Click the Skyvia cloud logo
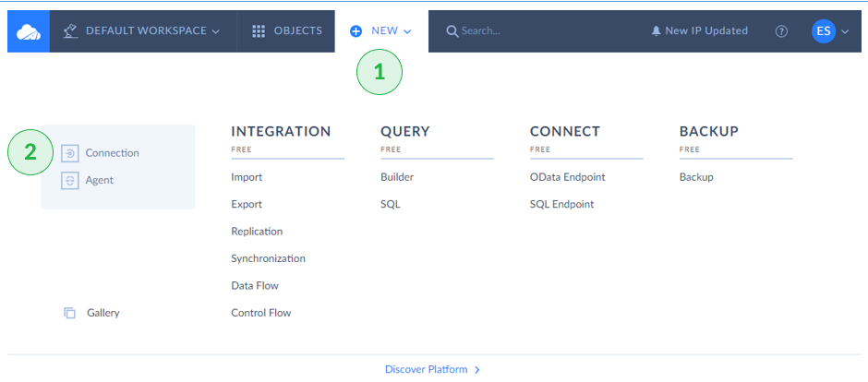This screenshot has width=868, height=382. click(x=29, y=31)
